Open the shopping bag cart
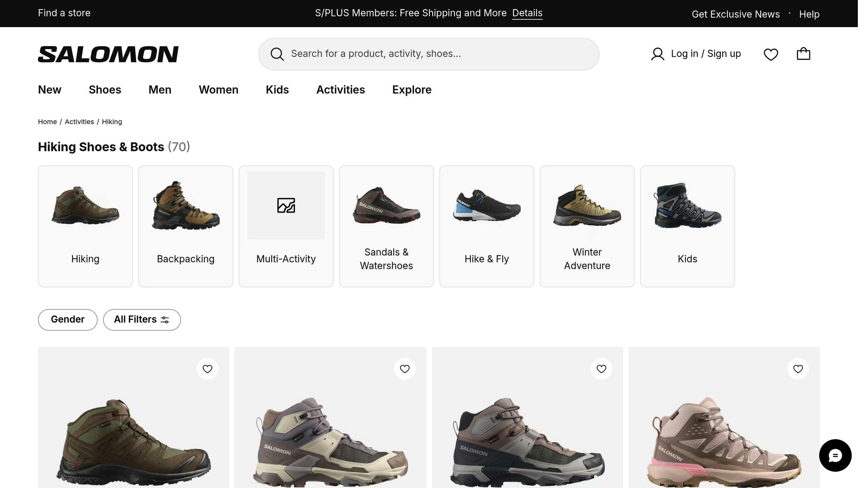Screen dimensions: 868x488 coord(803,54)
